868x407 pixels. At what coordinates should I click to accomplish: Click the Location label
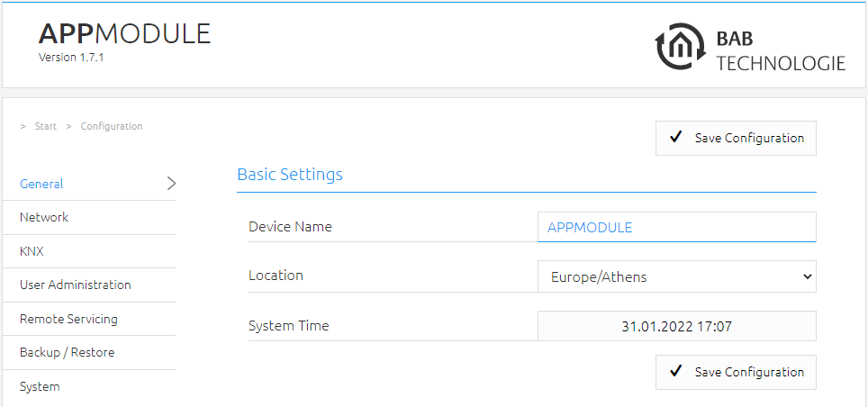point(276,276)
